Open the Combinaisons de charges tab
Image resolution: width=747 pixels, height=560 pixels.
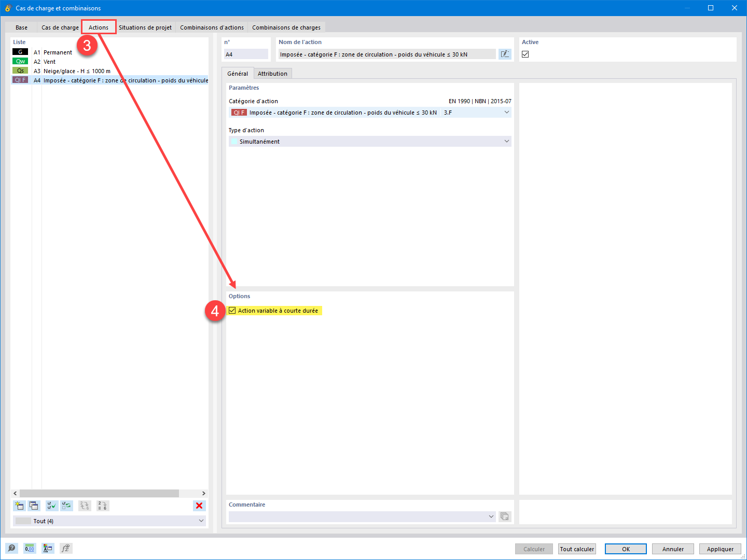[x=286, y=27]
